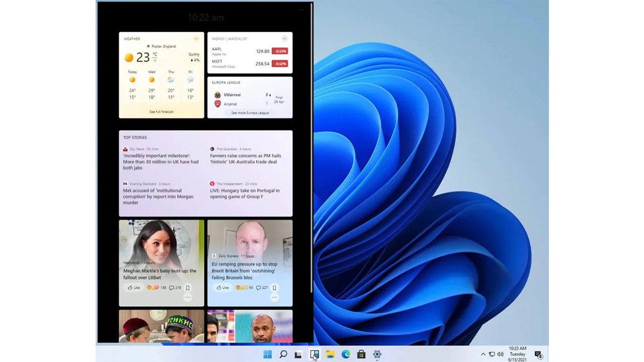Open Money Watchlist widget options menu
Image resolution: width=644 pixels, height=362 pixels.
point(284,39)
